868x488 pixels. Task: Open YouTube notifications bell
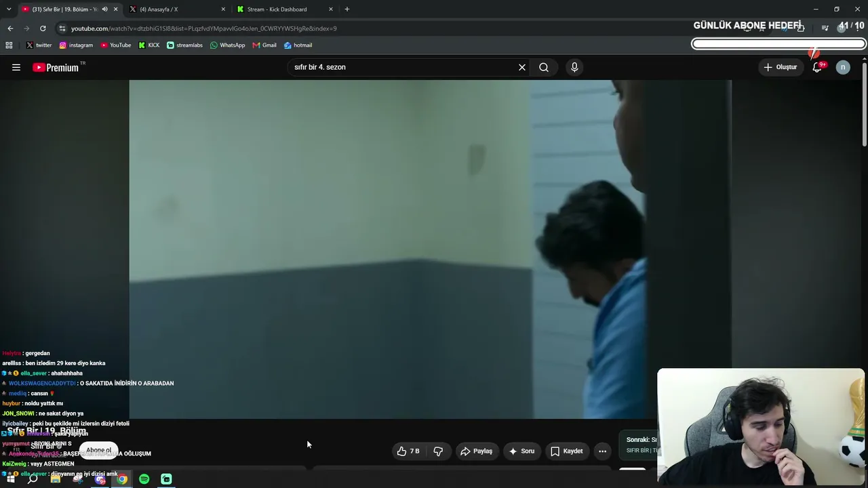point(818,67)
